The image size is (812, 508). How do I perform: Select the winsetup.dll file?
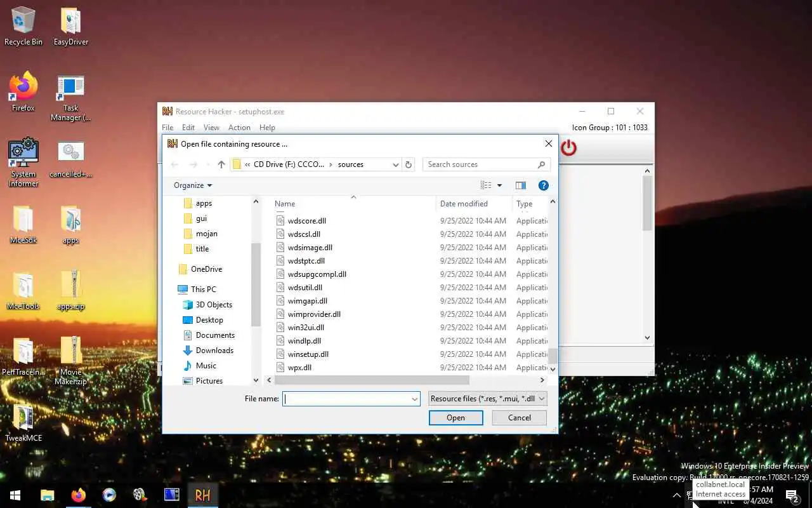pyautogui.click(x=308, y=354)
